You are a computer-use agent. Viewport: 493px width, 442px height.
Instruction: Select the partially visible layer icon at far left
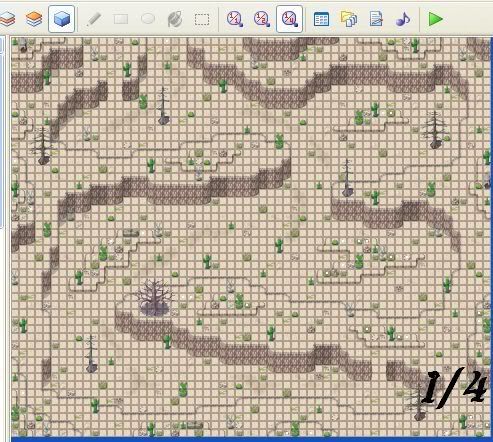(7, 19)
